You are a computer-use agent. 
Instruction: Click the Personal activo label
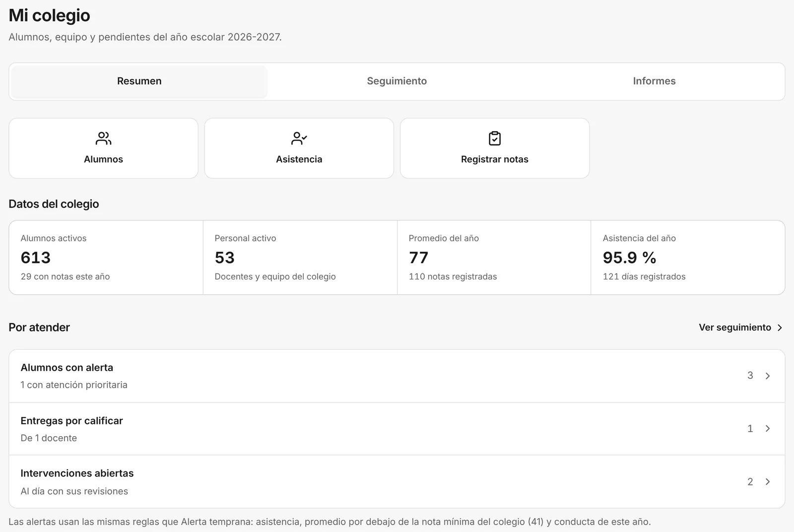245,238
